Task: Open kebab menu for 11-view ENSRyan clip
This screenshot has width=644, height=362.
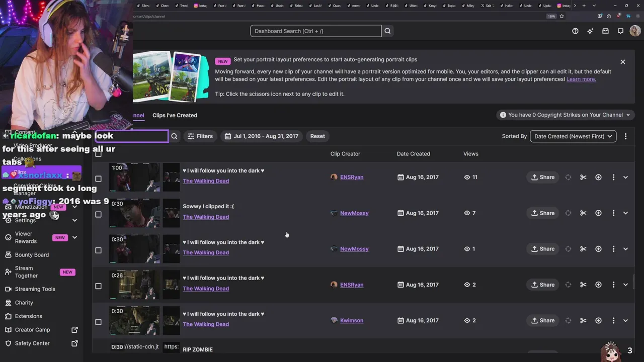Action: [613, 177]
